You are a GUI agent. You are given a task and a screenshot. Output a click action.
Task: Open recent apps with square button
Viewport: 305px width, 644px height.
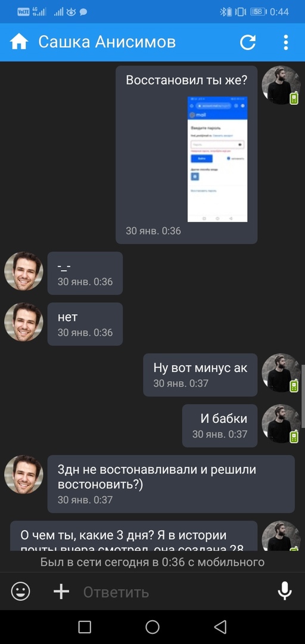pyautogui.click(x=85, y=627)
